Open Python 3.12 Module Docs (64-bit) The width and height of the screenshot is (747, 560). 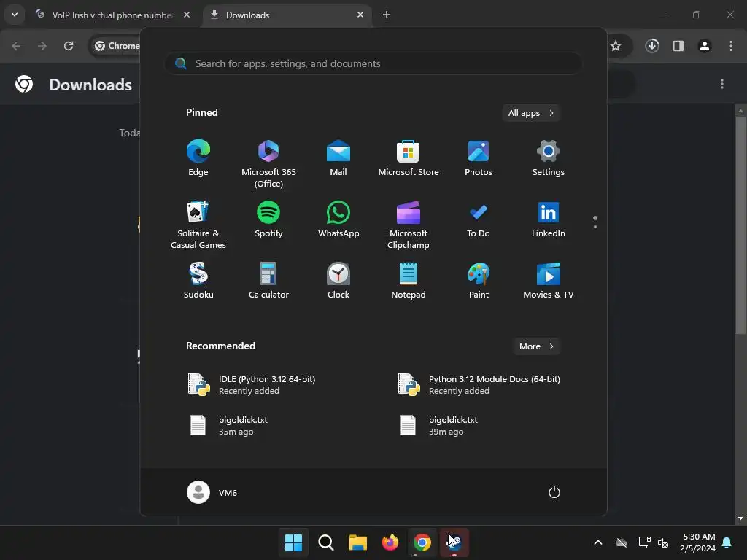(x=479, y=385)
